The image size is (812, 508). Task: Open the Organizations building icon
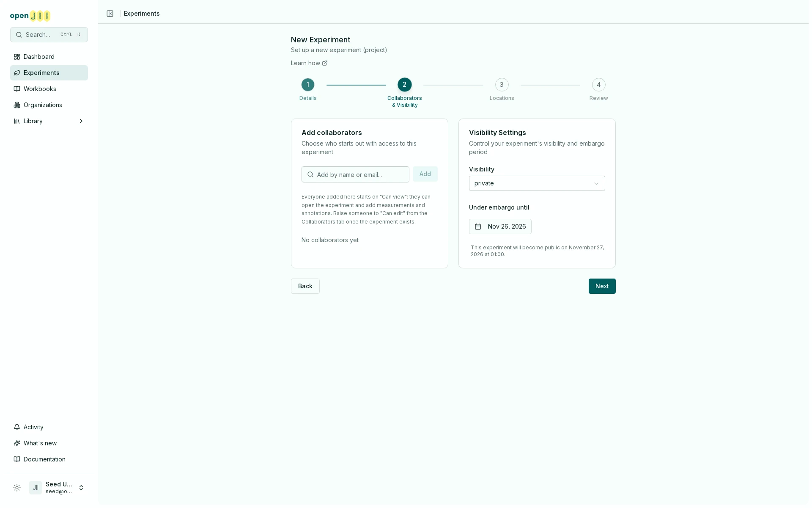tap(17, 105)
